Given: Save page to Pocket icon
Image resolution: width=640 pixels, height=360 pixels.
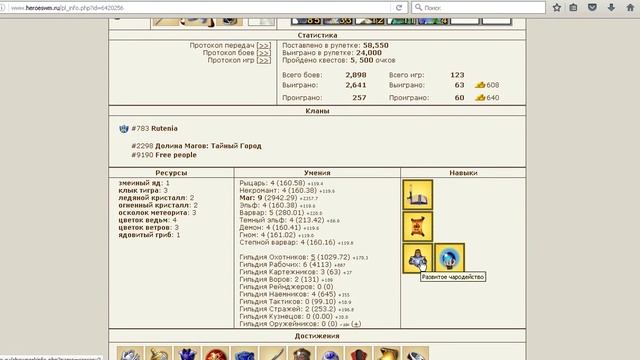Looking at the screenshot, I should [592, 7].
